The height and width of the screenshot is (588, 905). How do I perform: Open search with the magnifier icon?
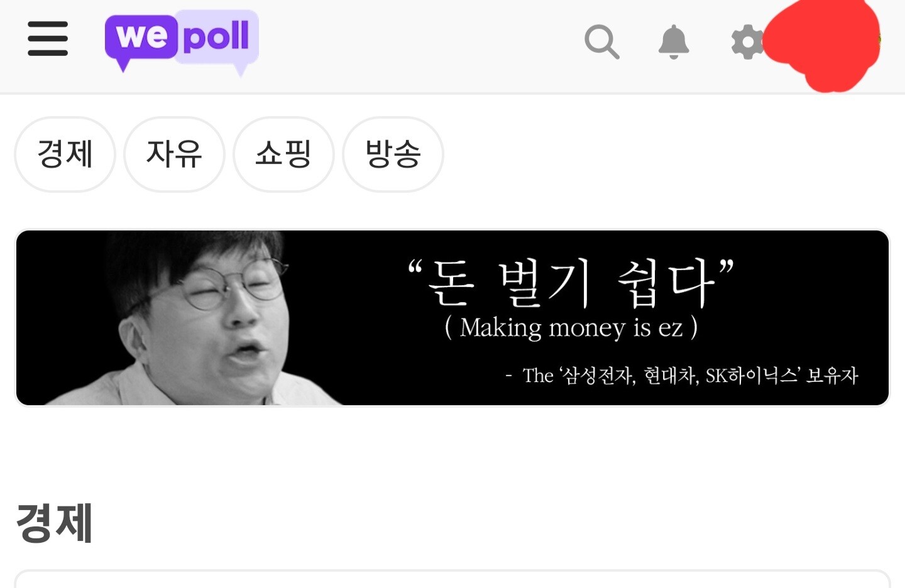tap(601, 41)
